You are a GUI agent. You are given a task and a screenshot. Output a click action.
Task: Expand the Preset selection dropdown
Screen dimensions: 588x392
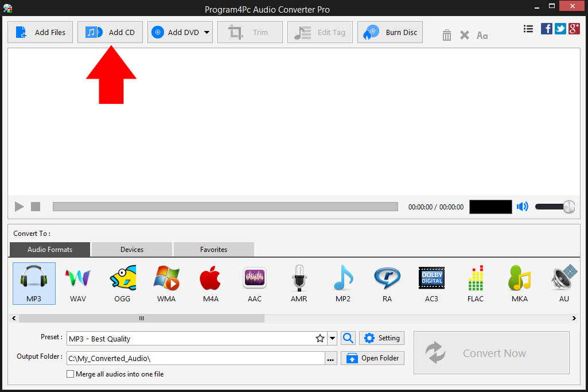click(x=332, y=338)
